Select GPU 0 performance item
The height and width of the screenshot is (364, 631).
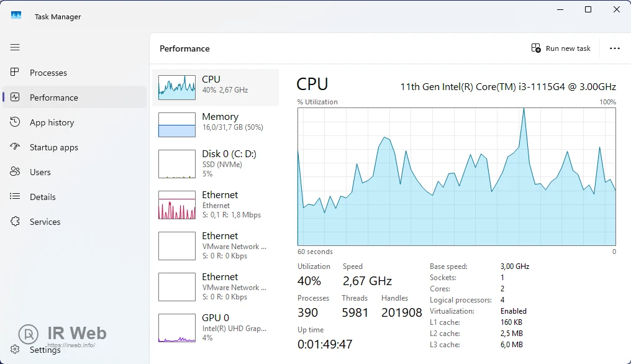pos(177,328)
